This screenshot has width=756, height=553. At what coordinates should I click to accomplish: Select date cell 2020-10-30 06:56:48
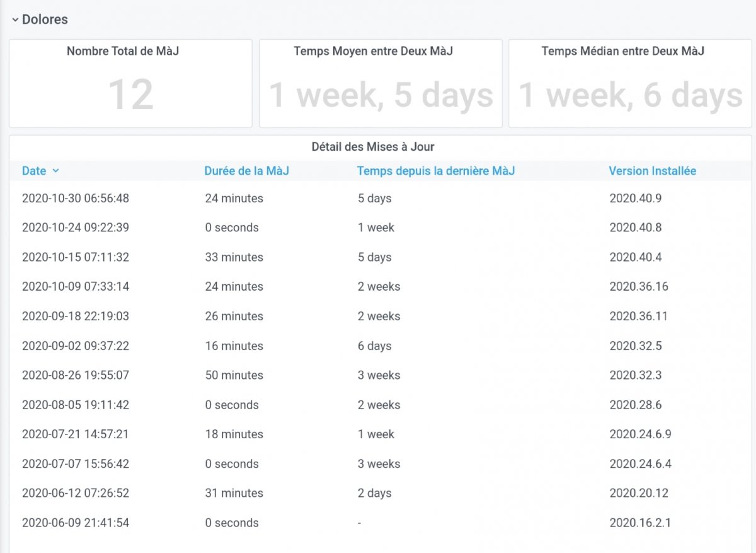tap(76, 198)
